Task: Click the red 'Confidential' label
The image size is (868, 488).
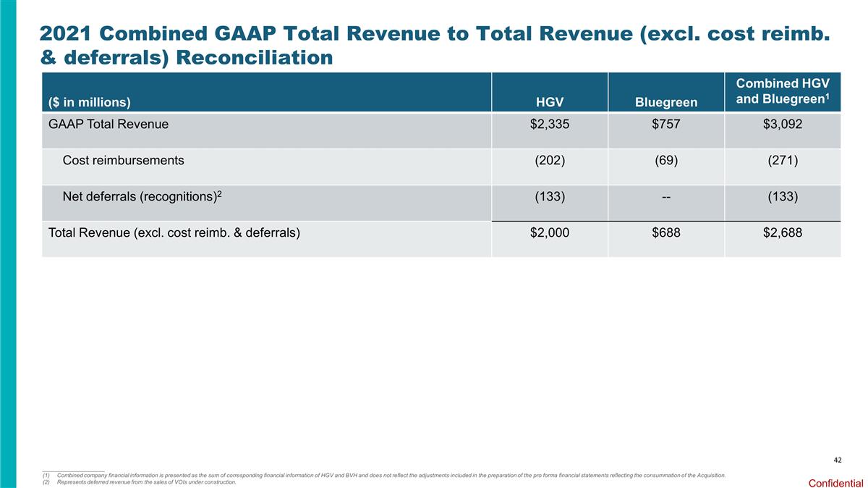Action: [x=835, y=482]
